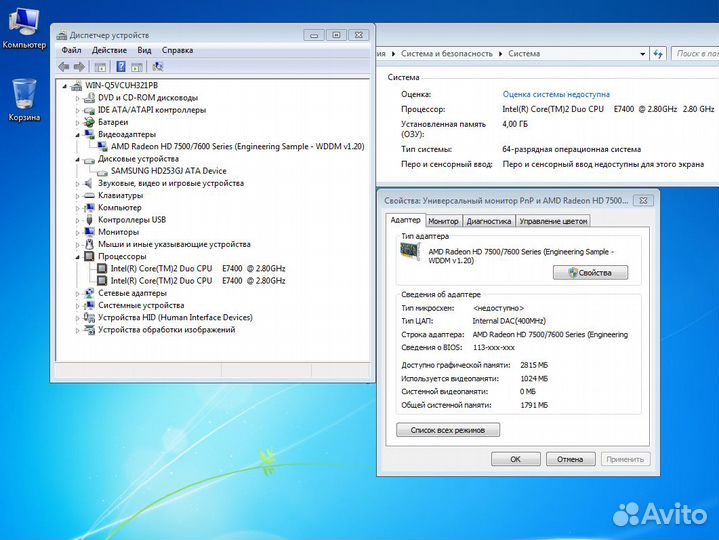Collapse the WIN-Q5VCUH321PB root node

tap(65, 86)
